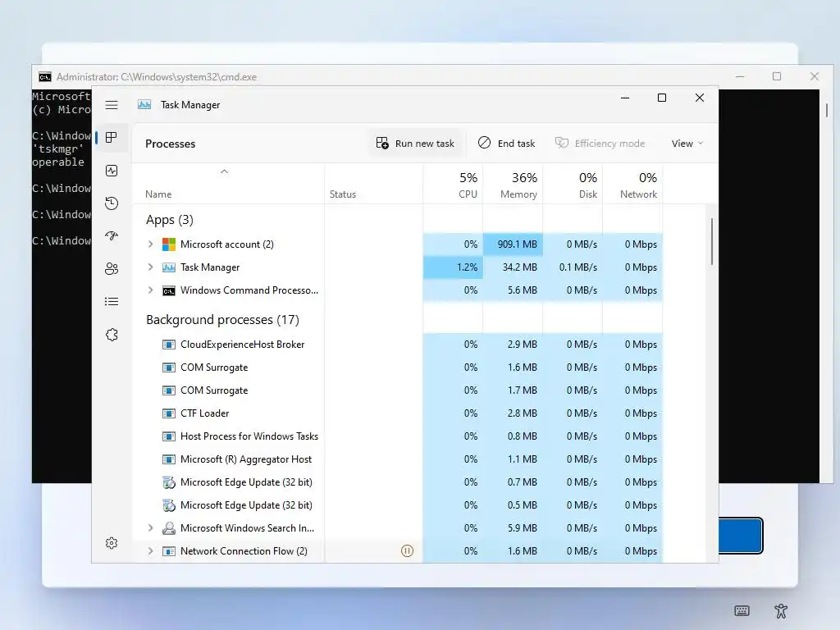The image size is (840, 630).
Task: Click the Background processes (17) heading
Action: click(222, 320)
